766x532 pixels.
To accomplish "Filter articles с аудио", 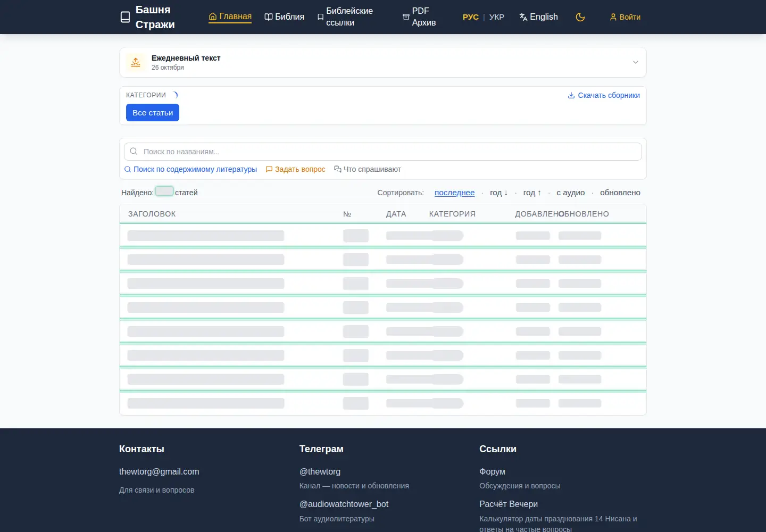I will coord(571,193).
